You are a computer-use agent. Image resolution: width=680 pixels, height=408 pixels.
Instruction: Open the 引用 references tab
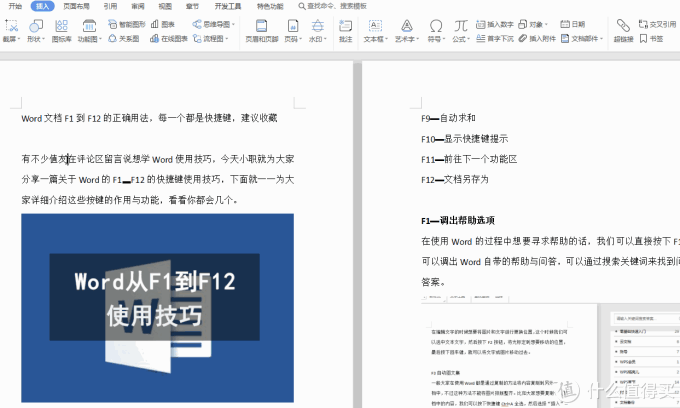(110, 6)
